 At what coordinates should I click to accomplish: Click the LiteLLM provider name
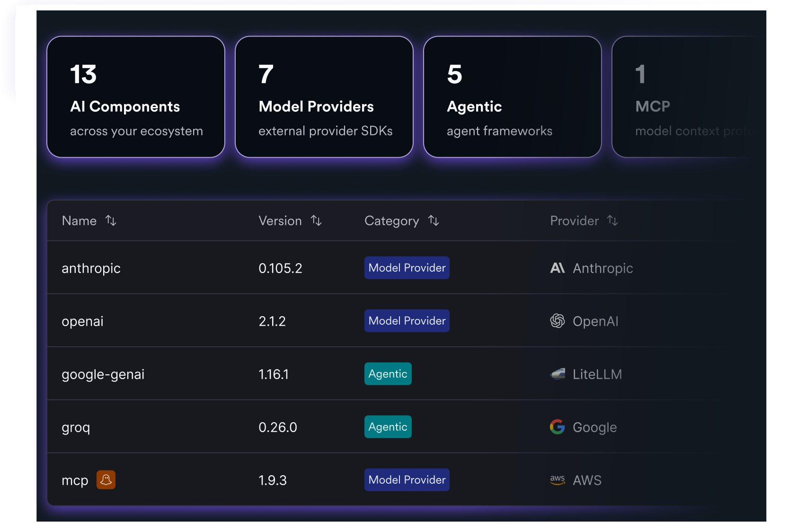tap(597, 374)
